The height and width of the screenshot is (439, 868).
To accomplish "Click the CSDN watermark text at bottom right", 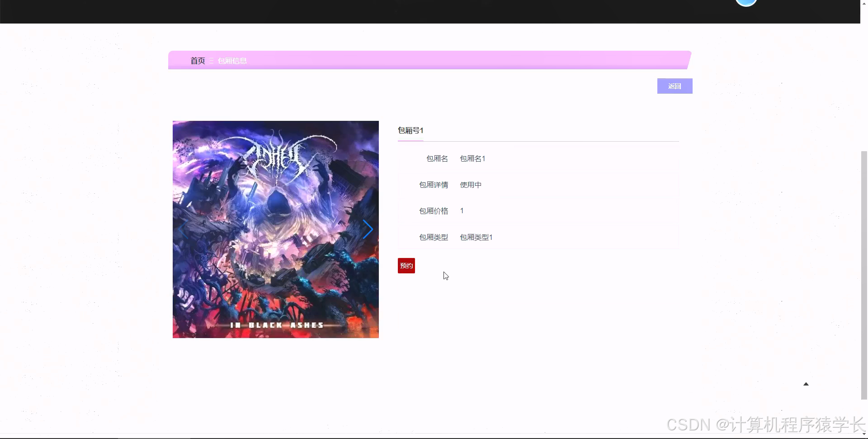I will tap(764, 425).
